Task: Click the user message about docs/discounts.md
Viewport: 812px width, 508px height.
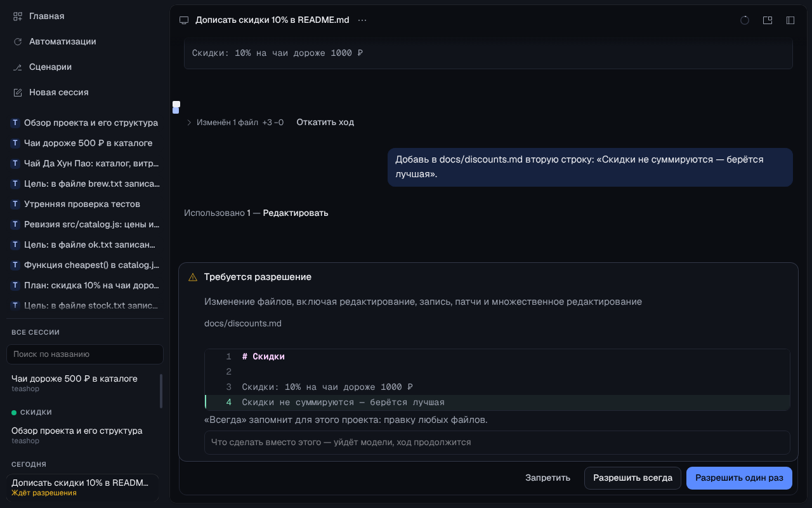Action: [590, 167]
